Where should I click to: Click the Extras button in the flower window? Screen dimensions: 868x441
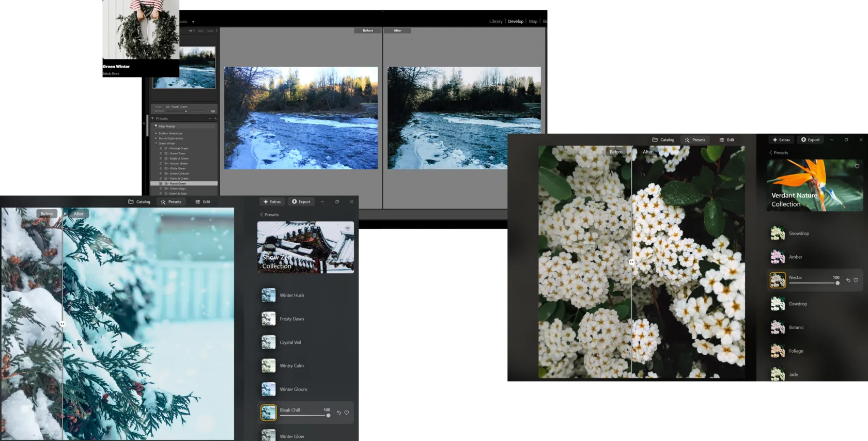pyautogui.click(x=781, y=140)
